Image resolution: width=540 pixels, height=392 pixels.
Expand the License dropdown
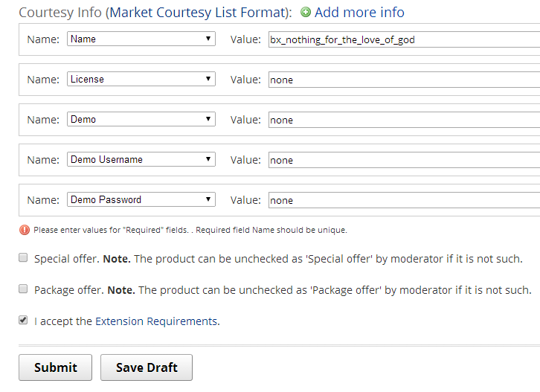click(x=141, y=79)
